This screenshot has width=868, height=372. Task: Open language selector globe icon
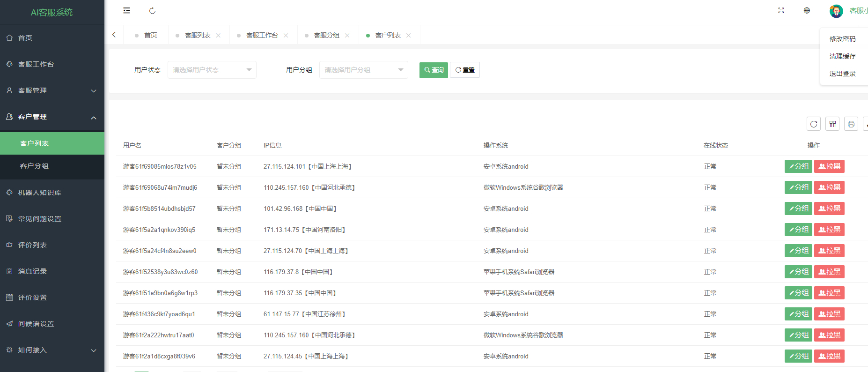click(x=807, y=10)
